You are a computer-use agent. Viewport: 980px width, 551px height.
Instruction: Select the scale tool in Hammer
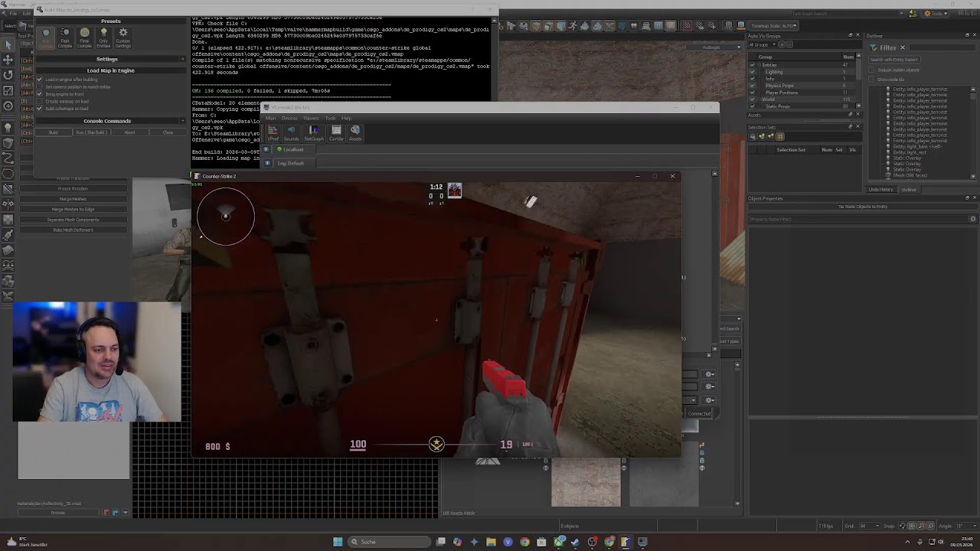(8, 91)
